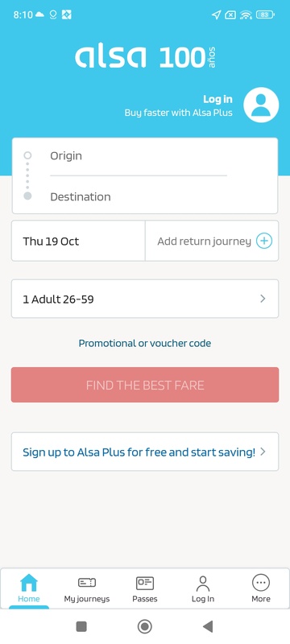Tap the Alsa 100 años logo

pyautogui.click(x=145, y=57)
